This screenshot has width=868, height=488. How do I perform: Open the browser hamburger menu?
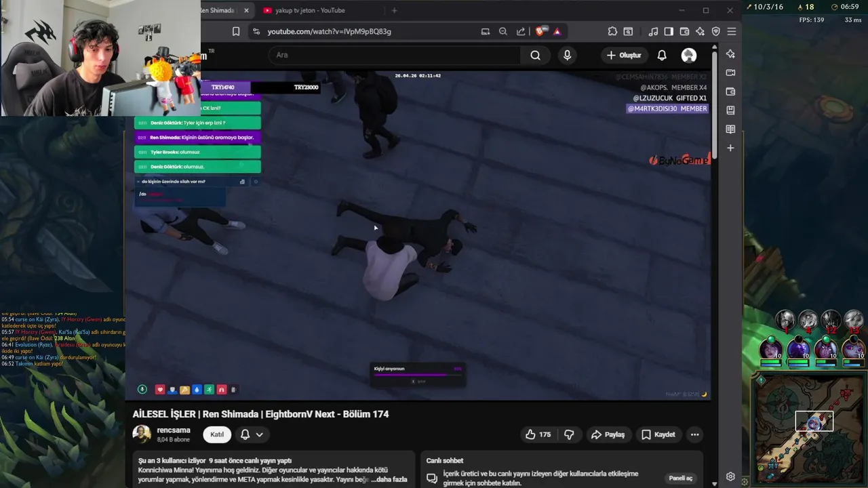(x=732, y=31)
